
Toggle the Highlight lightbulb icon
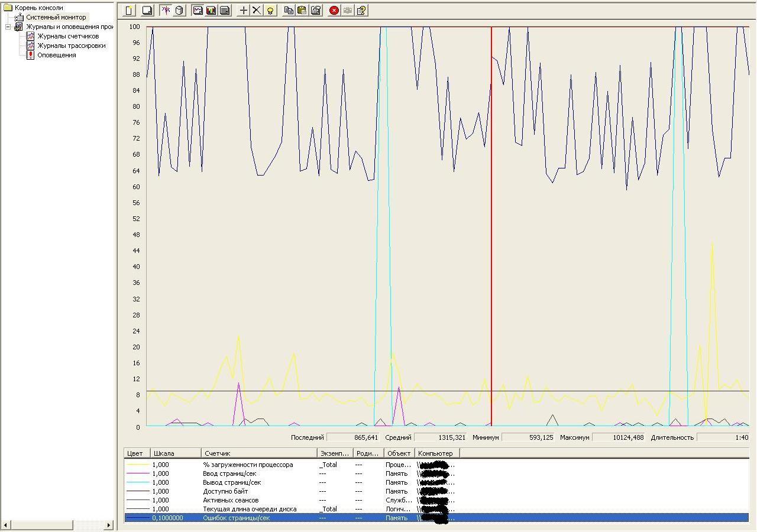tap(270, 10)
